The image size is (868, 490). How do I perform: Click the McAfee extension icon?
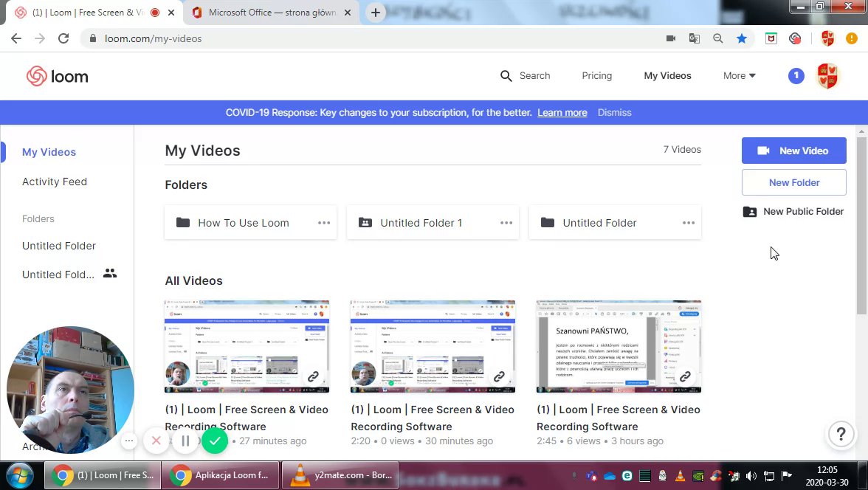coord(771,38)
